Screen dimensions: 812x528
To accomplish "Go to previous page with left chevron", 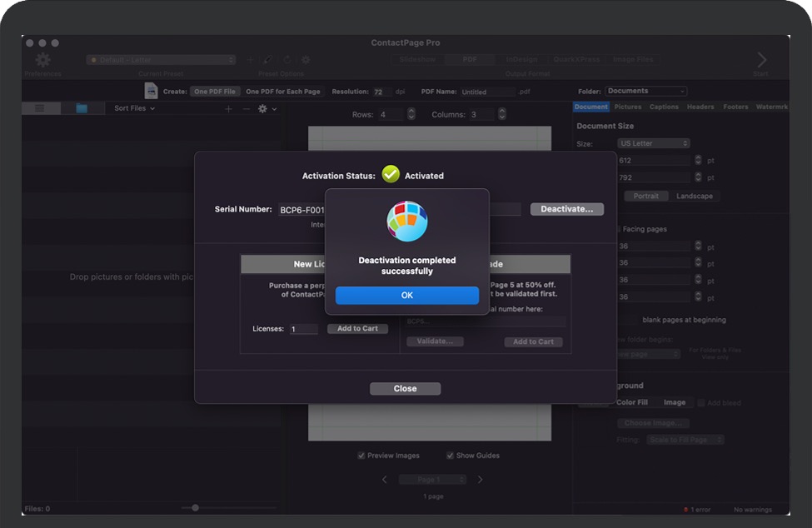I will (384, 480).
